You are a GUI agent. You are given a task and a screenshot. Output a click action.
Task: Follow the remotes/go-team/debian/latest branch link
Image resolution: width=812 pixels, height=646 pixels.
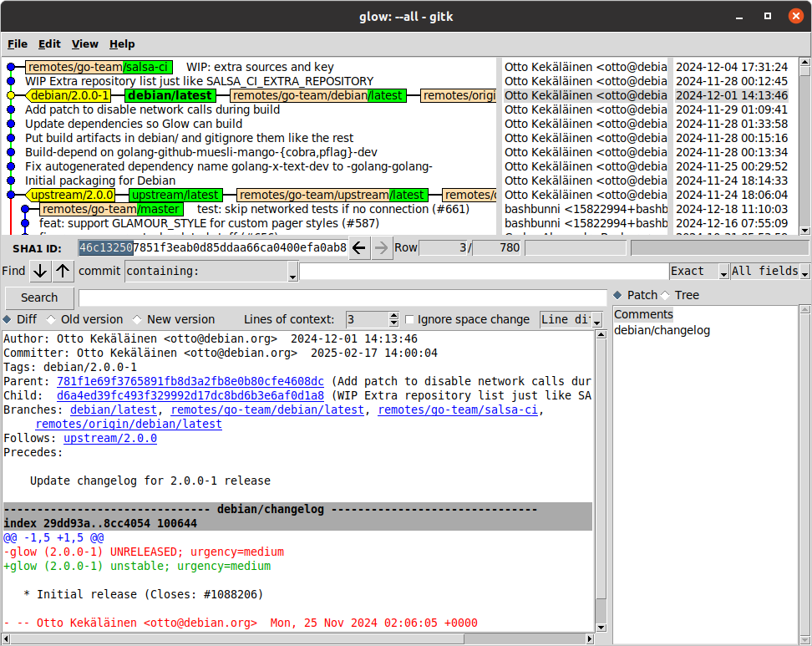tap(267, 410)
